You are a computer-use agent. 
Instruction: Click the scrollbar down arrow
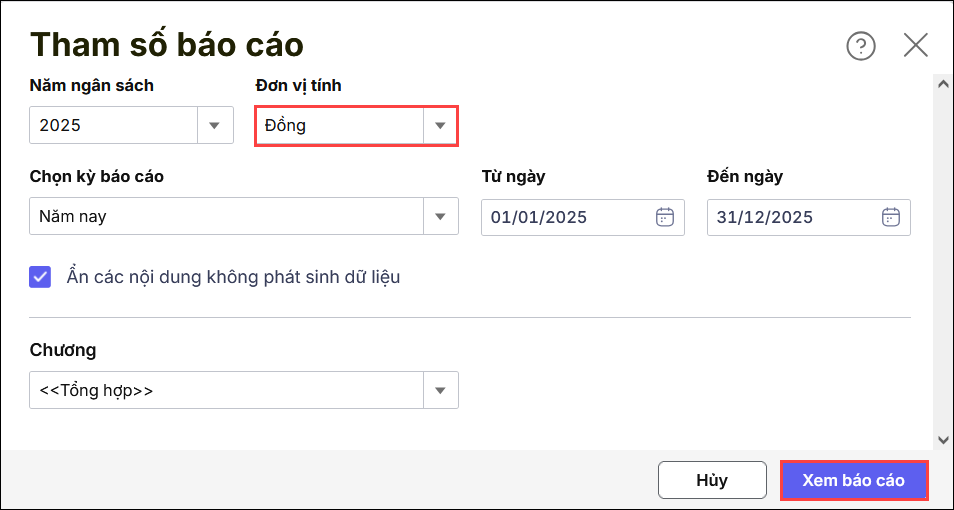coord(942,439)
